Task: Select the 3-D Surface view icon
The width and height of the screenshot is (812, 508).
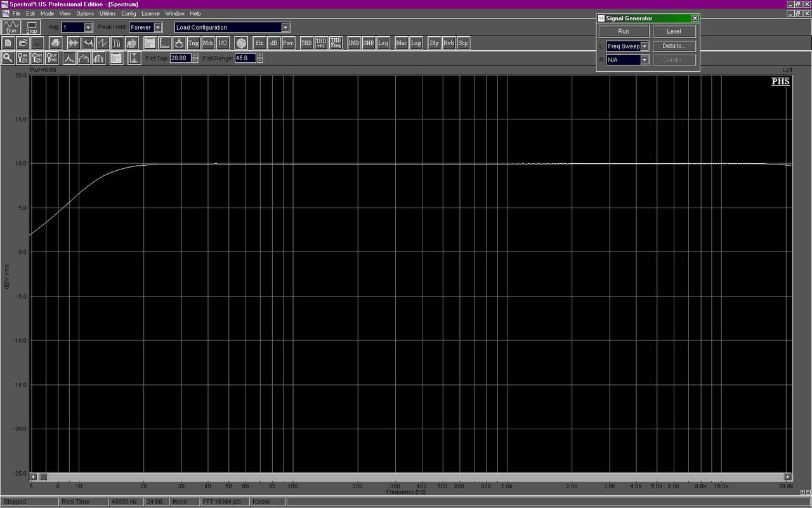Action: pyautogui.click(x=131, y=43)
